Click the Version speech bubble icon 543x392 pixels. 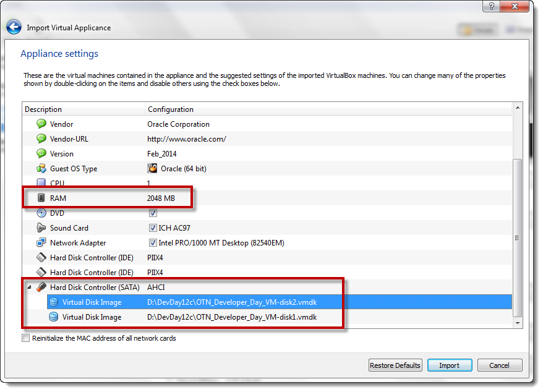pos(41,153)
